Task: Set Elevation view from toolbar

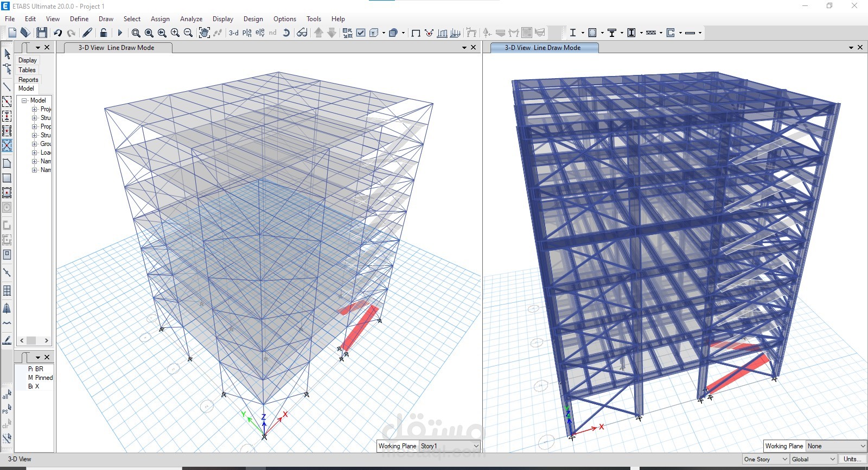Action: click(260, 33)
